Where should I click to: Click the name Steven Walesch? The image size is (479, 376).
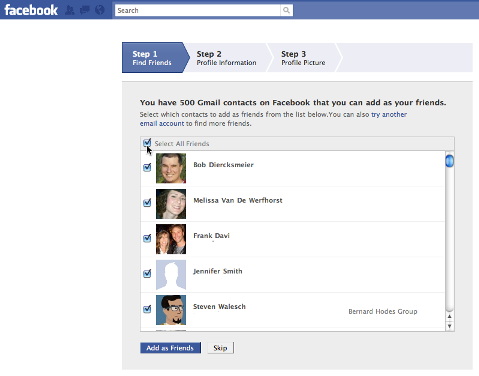(x=219, y=307)
